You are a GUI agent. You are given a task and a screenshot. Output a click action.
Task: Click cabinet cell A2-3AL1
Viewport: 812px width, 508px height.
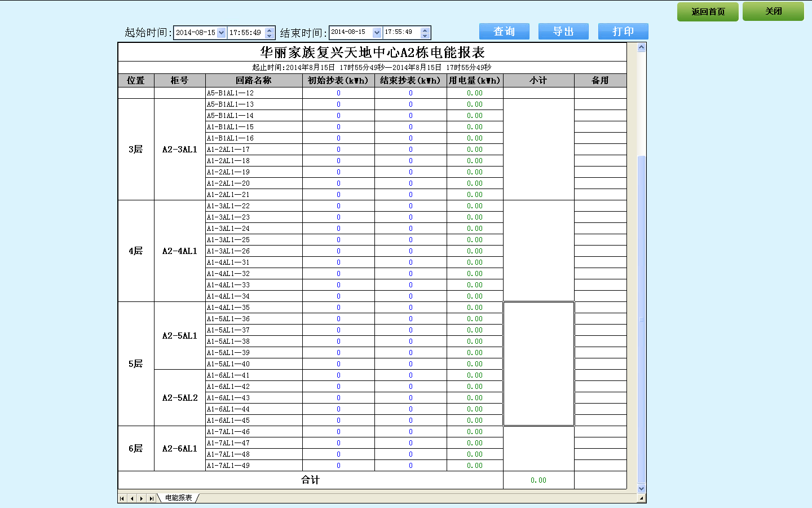[180, 150]
